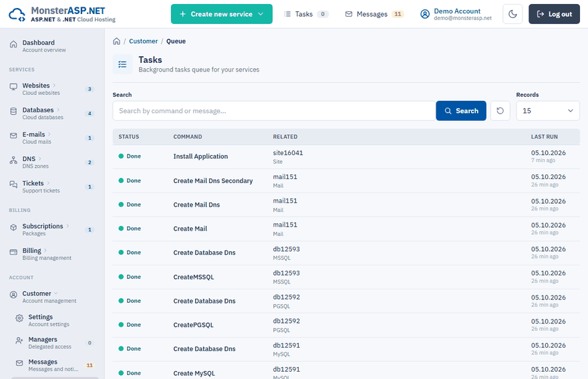Screen dimensions: 588x379
Task: Open Dashboard in the sidebar
Action: point(51,45)
